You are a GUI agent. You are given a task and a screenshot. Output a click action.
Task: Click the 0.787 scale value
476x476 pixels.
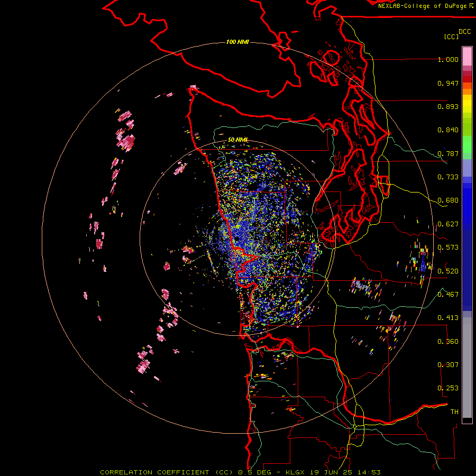(x=448, y=153)
